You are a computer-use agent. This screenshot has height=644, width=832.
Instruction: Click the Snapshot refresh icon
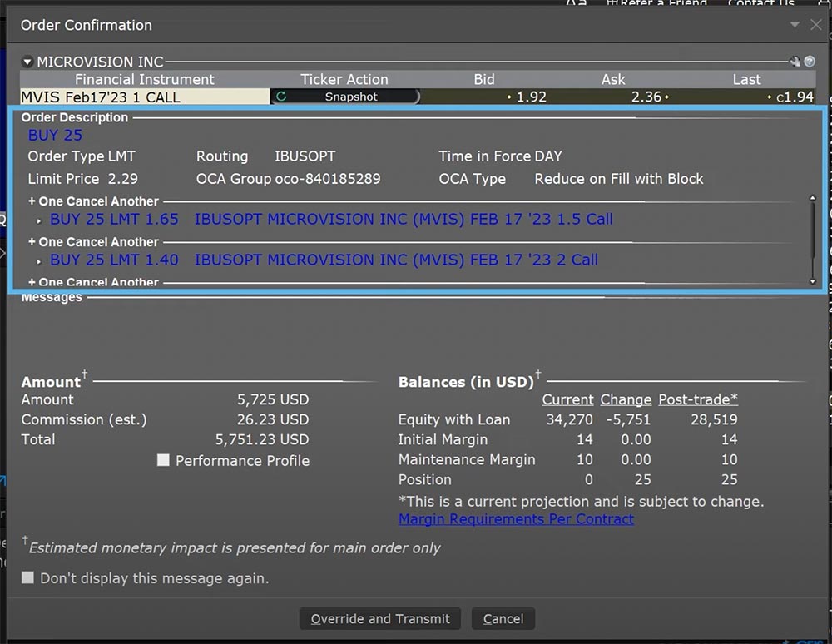click(281, 97)
